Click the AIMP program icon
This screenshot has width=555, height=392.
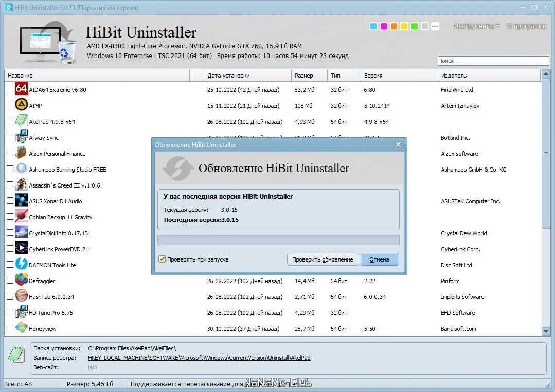click(x=21, y=105)
